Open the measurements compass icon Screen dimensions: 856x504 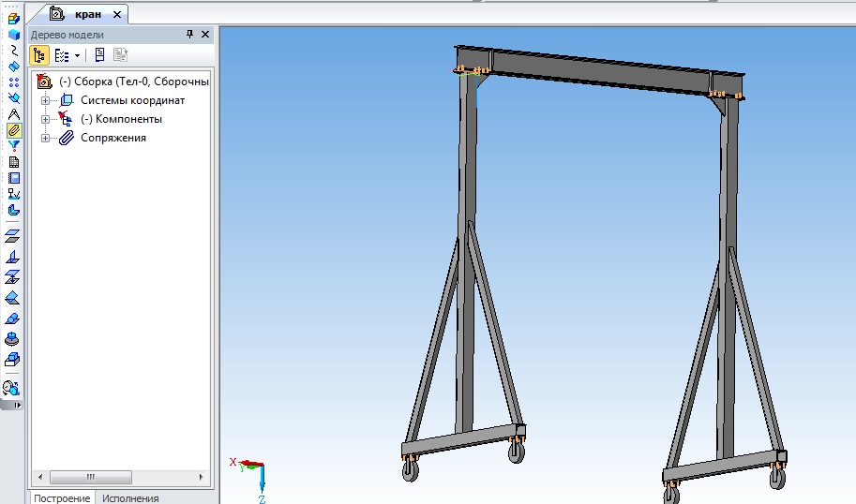pyautogui.click(x=14, y=114)
